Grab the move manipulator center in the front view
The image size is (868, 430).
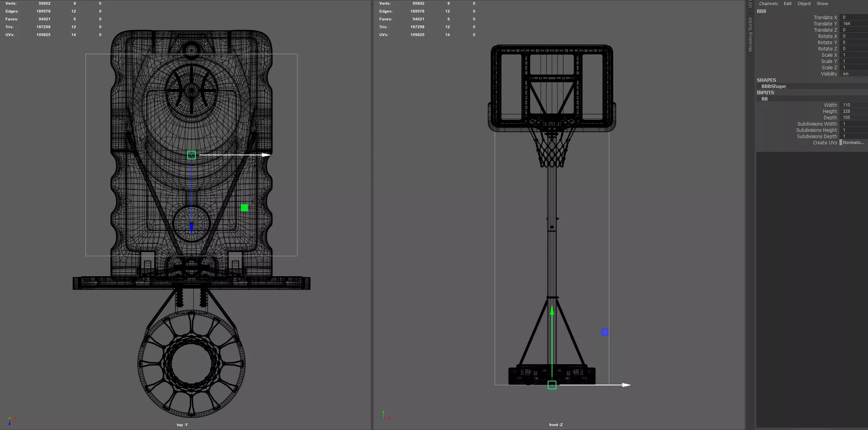tap(552, 385)
